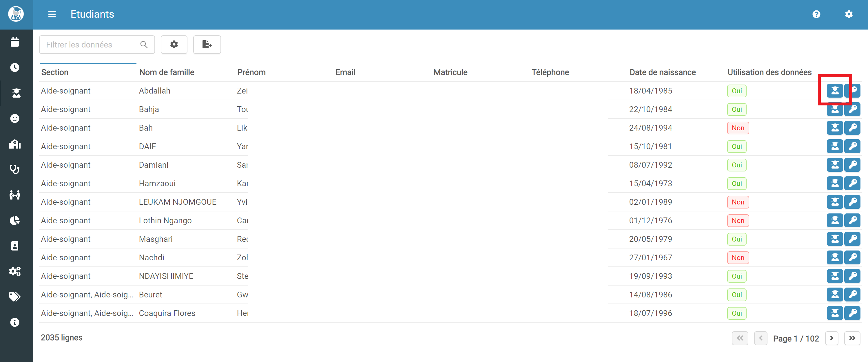
Task: Go to the next page arrow
Action: [831, 338]
